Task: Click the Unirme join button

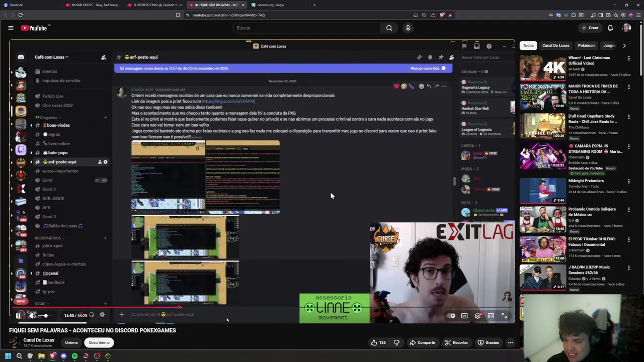Action: [71, 343]
